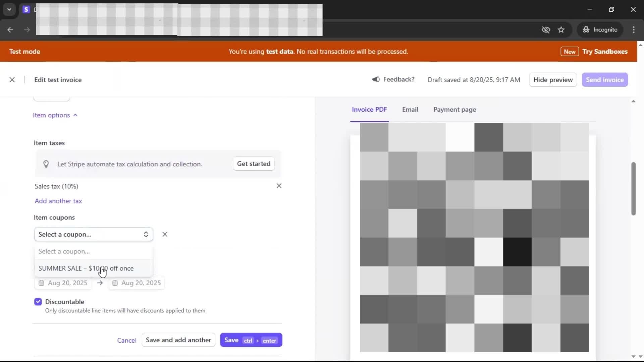
Task: Click the tracking protection eye icon
Action: [x=546, y=30]
